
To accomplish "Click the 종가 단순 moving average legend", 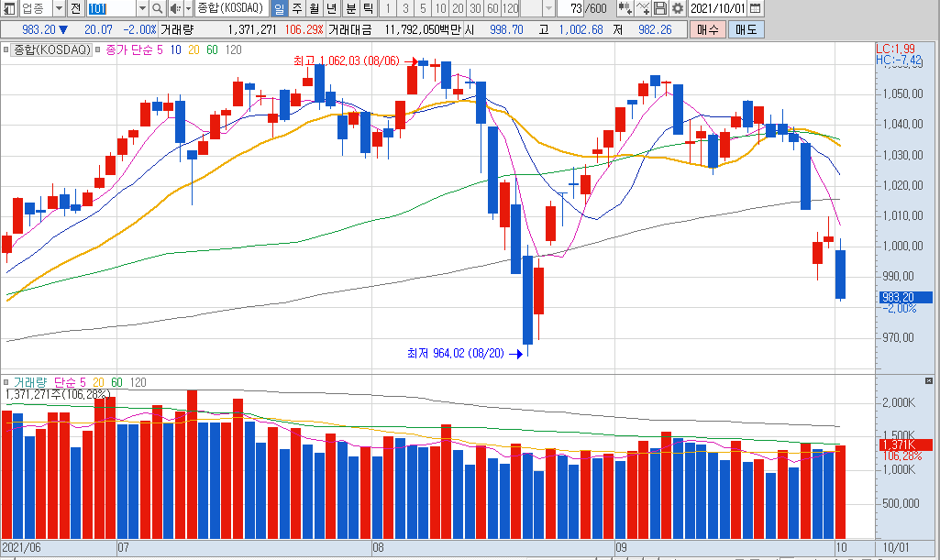I will point(134,49).
